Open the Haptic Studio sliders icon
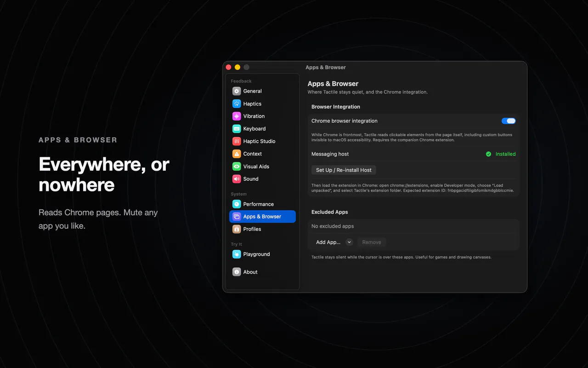Image resolution: width=588 pixels, height=368 pixels. pos(237,141)
